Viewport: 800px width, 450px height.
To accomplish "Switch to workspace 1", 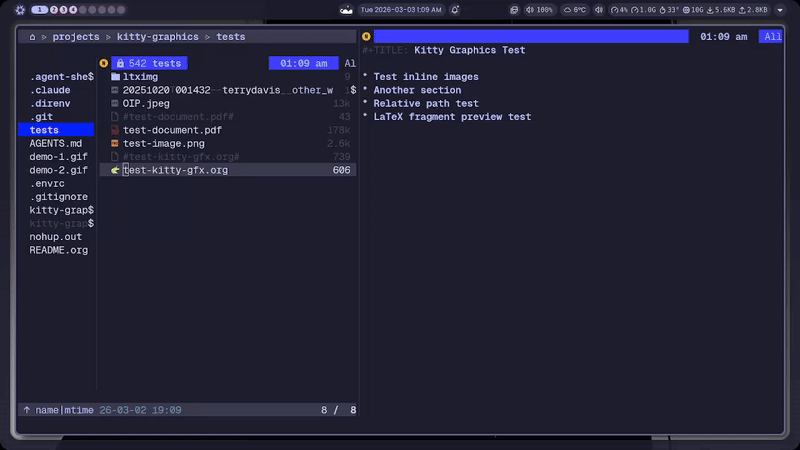I will point(39,10).
